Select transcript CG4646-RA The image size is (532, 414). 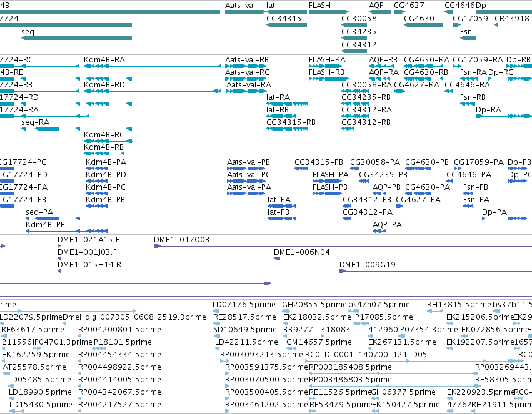(x=448, y=91)
